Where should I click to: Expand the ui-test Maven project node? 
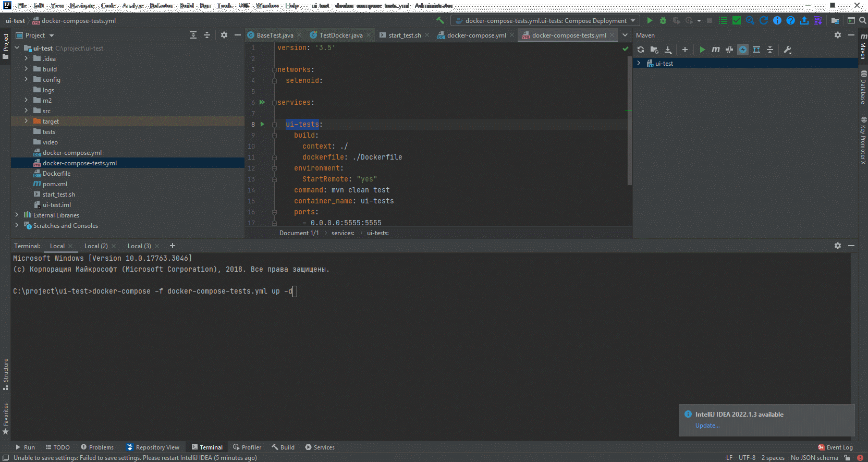point(639,63)
